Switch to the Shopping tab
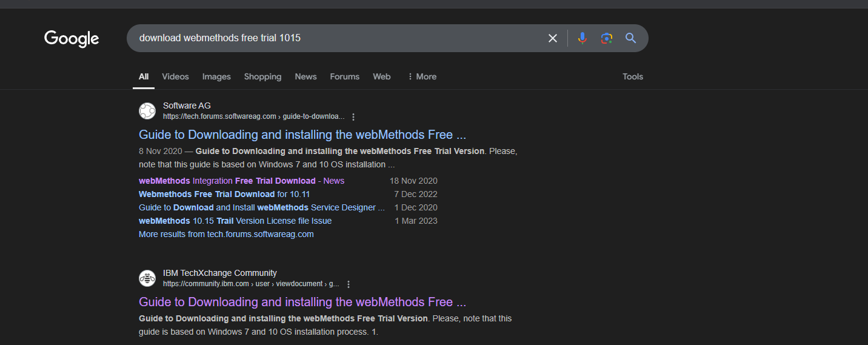 262,76
